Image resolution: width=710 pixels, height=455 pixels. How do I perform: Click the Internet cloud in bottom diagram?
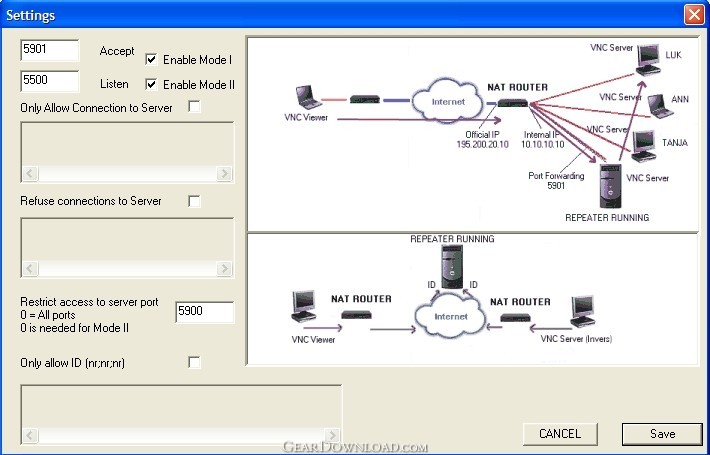click(x=449, y=316)
